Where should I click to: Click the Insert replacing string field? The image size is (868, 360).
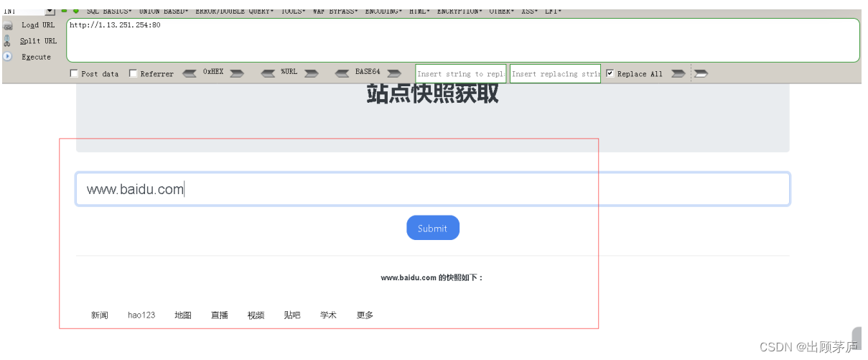[555, 73]
